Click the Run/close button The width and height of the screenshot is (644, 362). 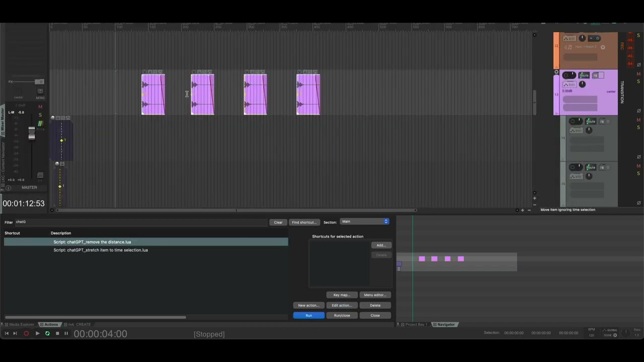coord(342,315)
